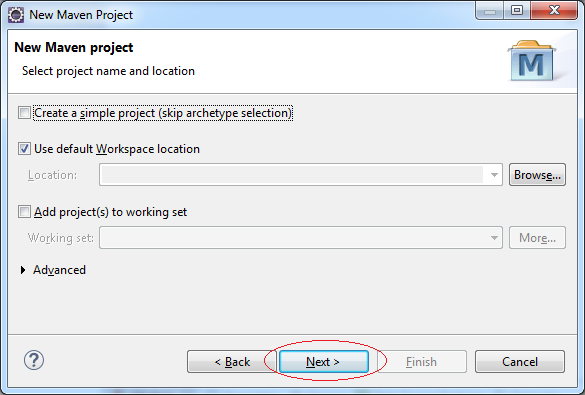Close the dialog with the red X

[x=554, y=10]
